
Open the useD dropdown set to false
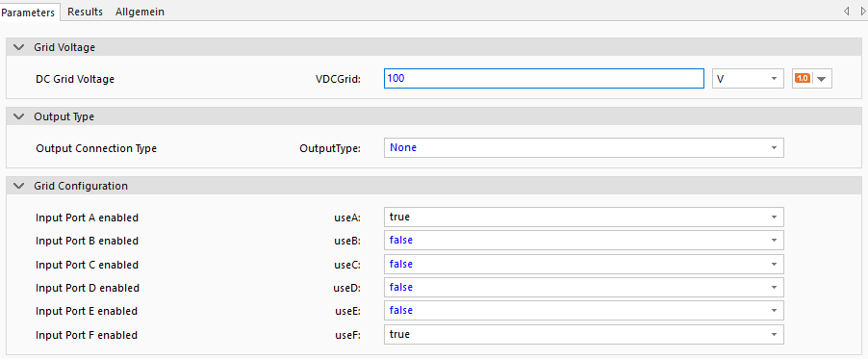(x=583, y=288)
